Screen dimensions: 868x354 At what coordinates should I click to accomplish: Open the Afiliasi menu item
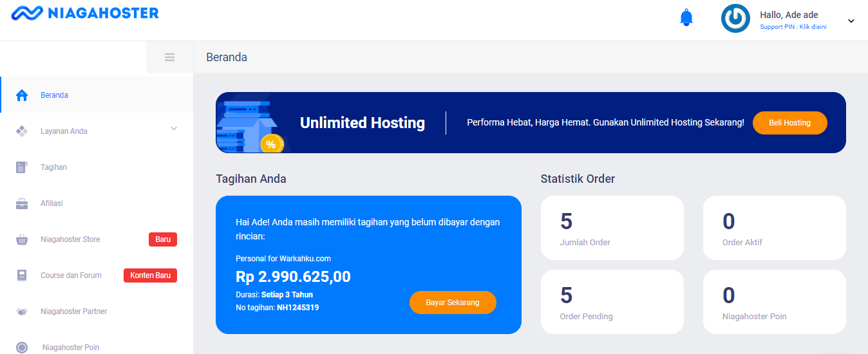point(52,203)
